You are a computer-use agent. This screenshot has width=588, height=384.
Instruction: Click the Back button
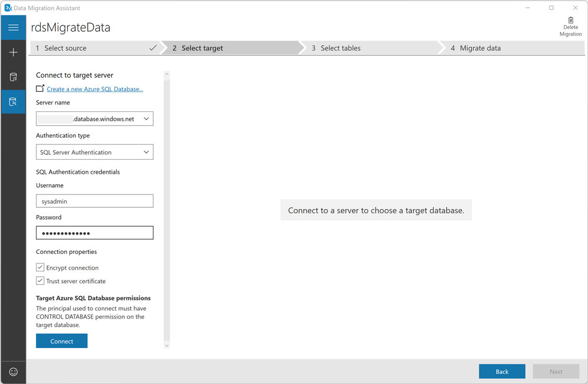[x=501, y=371]
